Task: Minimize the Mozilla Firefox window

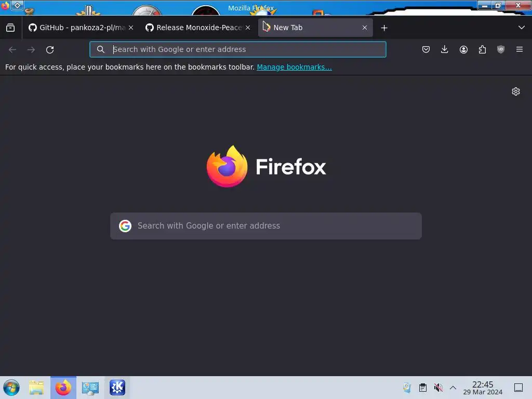Action: (x=485, y=5)
